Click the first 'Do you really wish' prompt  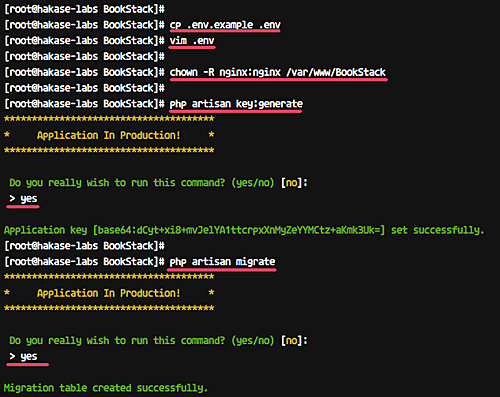141,183
